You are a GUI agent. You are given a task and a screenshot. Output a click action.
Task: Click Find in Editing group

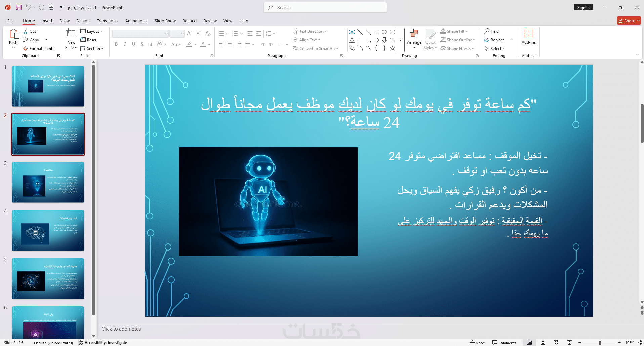(491, 31)
